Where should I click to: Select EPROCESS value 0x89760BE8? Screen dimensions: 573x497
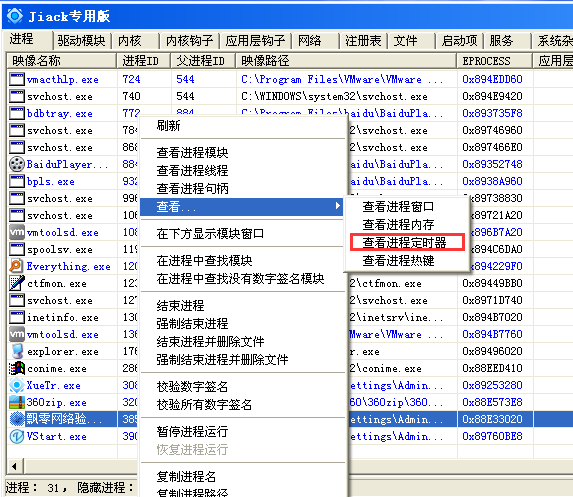(x=492, y=436)
